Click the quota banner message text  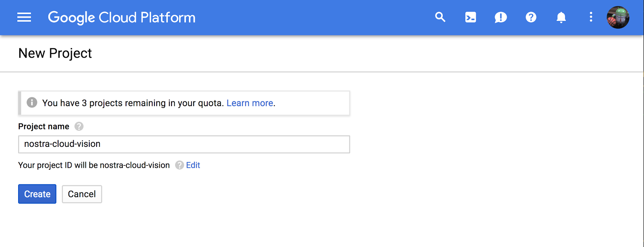pos(133,103)
